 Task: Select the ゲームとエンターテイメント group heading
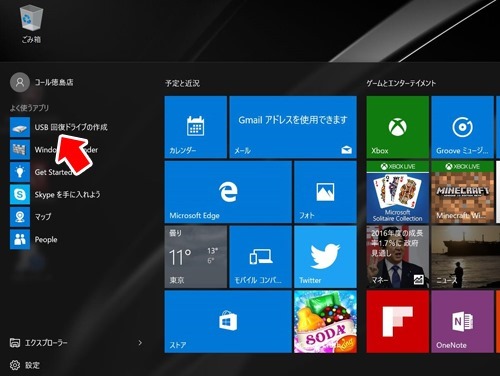click(401, 83)
